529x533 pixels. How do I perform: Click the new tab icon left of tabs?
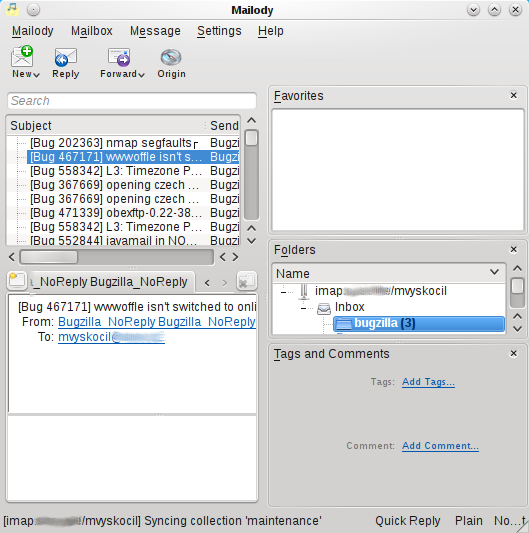pyautogui.click(x=17, y=281)
